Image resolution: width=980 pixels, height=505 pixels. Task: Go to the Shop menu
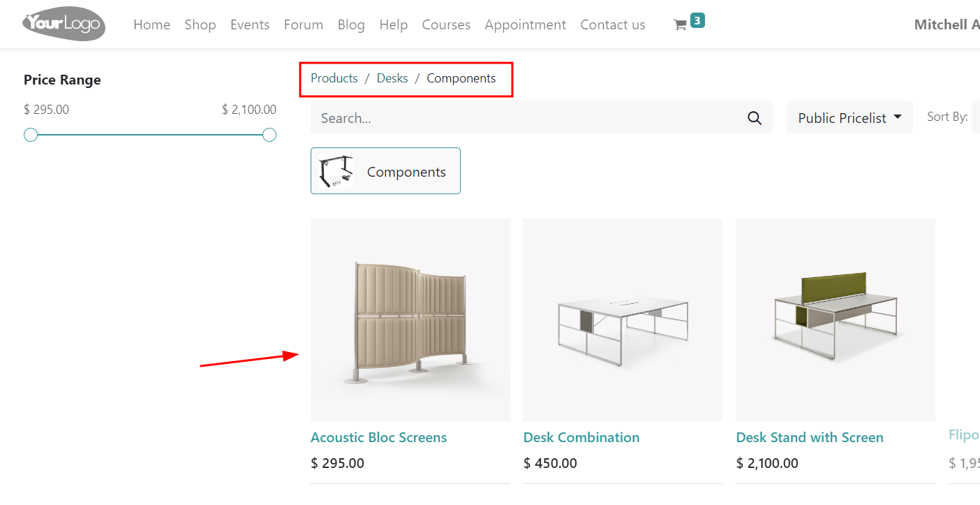point(200,24)
